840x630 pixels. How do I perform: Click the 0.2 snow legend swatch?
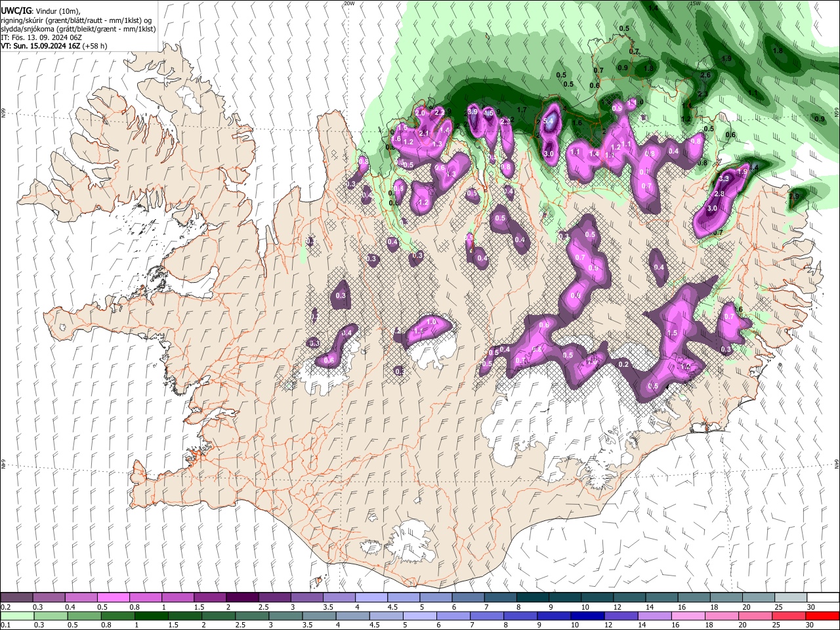17,598
